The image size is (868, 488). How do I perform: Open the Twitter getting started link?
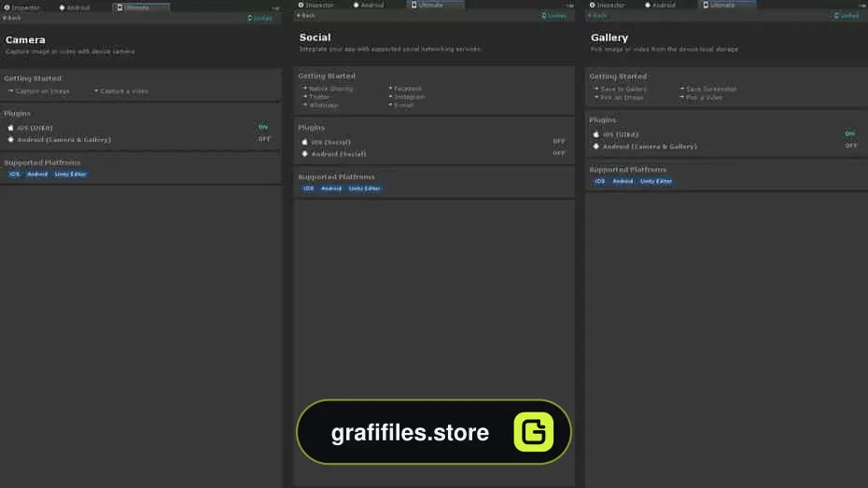click(316, 97)
